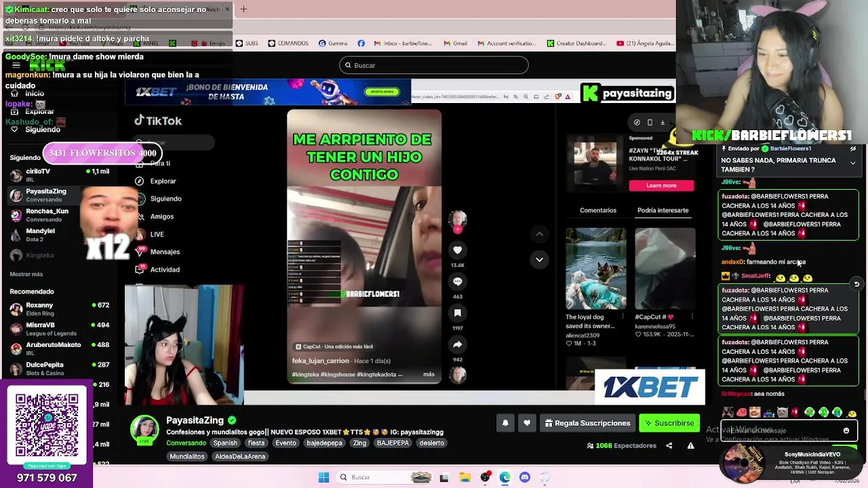Screen dimensions: 868x488
Task: Switch to 'Podría interesarte' tab
Action: [663, 210]
